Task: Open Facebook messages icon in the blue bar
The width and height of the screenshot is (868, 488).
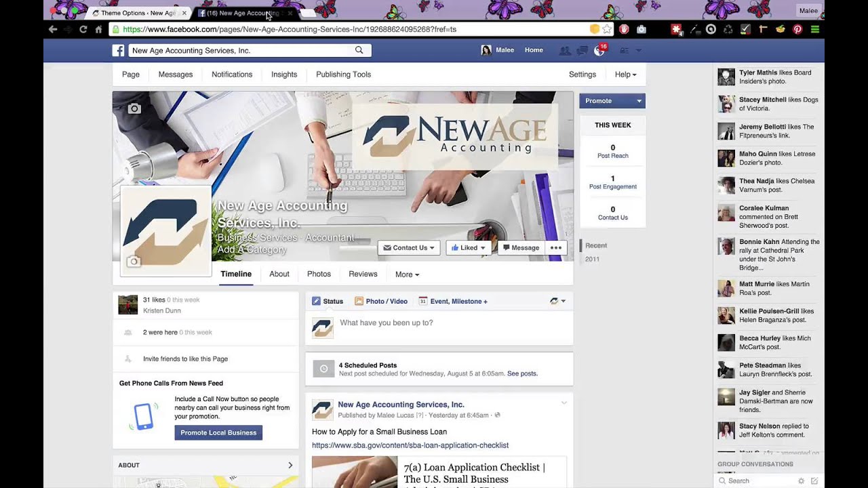Action: 582,50
